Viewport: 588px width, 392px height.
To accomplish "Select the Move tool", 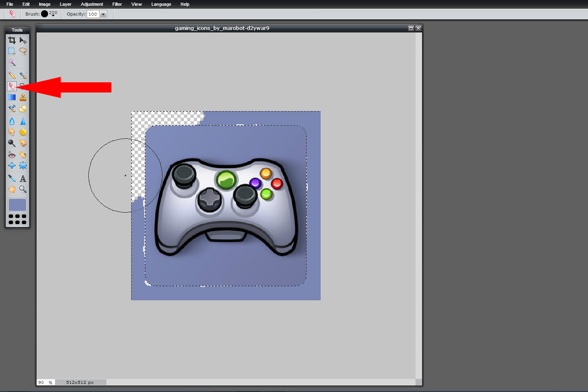I will click(x=23, y=40).
